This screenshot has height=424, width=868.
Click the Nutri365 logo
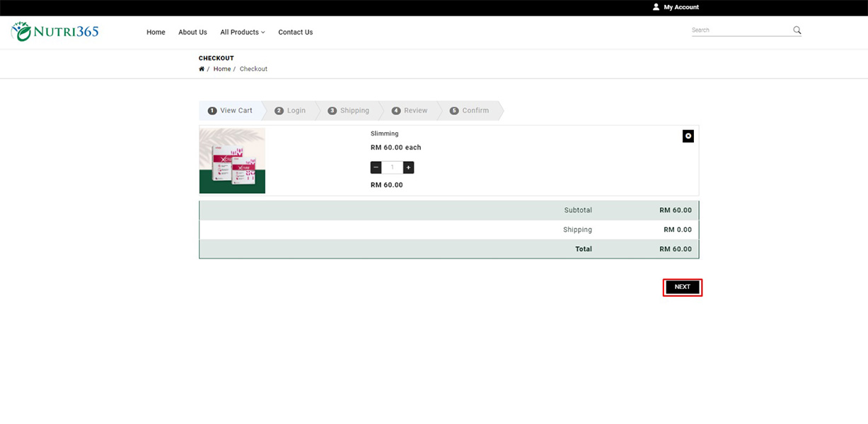click(55, 32)
